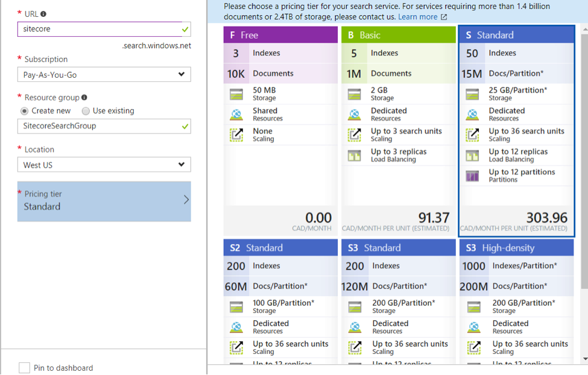This screenshot has height=375, width=588.
Task: Click load balancing replicas icon in Basic tier
Action: point(354,156)
